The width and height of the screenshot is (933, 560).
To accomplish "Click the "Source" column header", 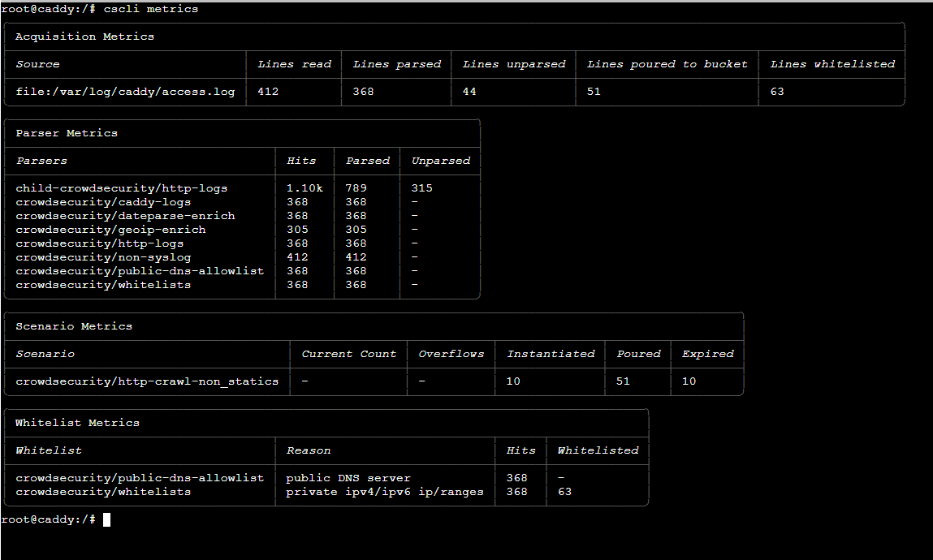I will (37, 64).
